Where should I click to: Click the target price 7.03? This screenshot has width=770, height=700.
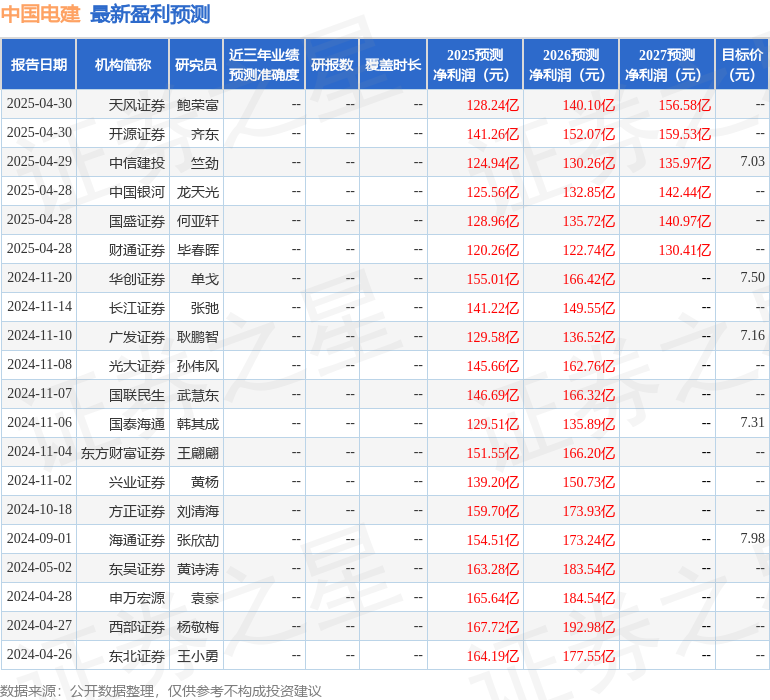click(x=752, y=161)
